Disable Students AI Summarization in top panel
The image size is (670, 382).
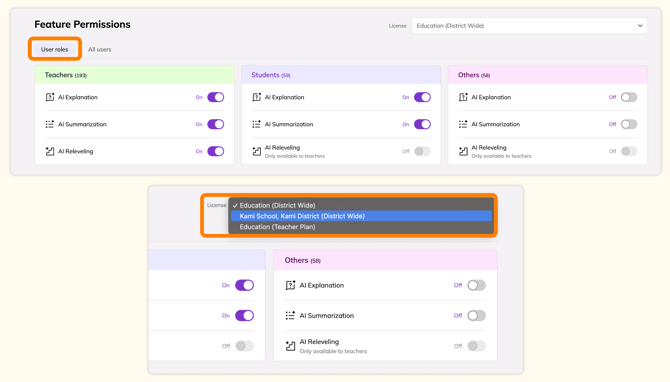pos(422,124)
